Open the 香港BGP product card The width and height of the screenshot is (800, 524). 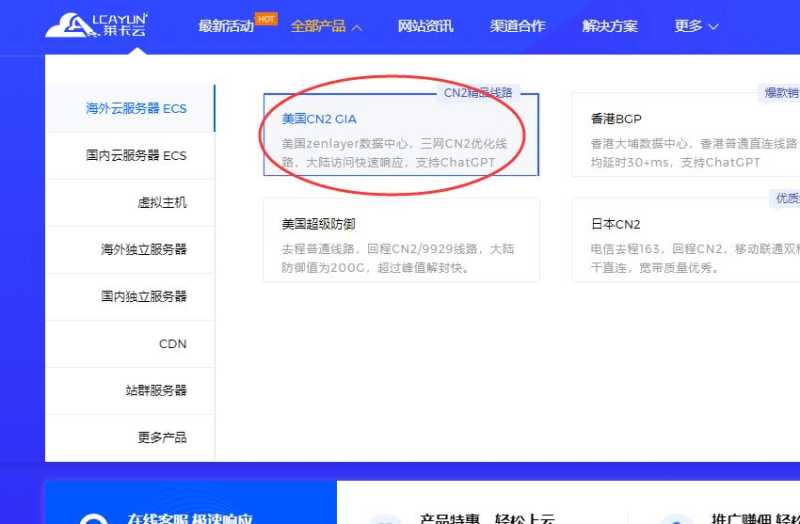(686, 135)
